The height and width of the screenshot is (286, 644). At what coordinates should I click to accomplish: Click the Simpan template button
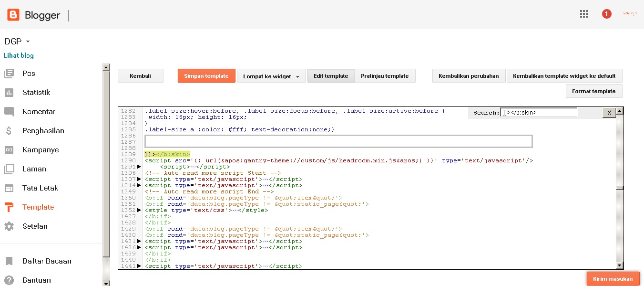point(206,76)
